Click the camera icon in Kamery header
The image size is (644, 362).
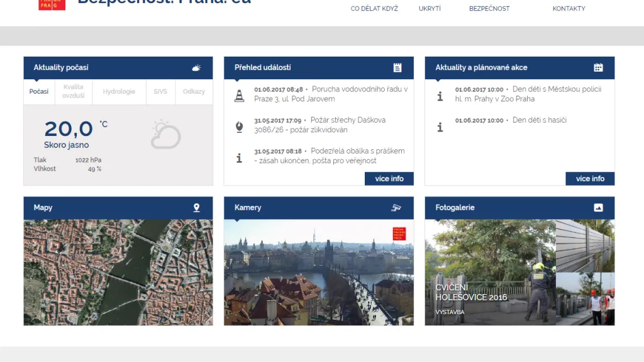(x=396, y=208)
